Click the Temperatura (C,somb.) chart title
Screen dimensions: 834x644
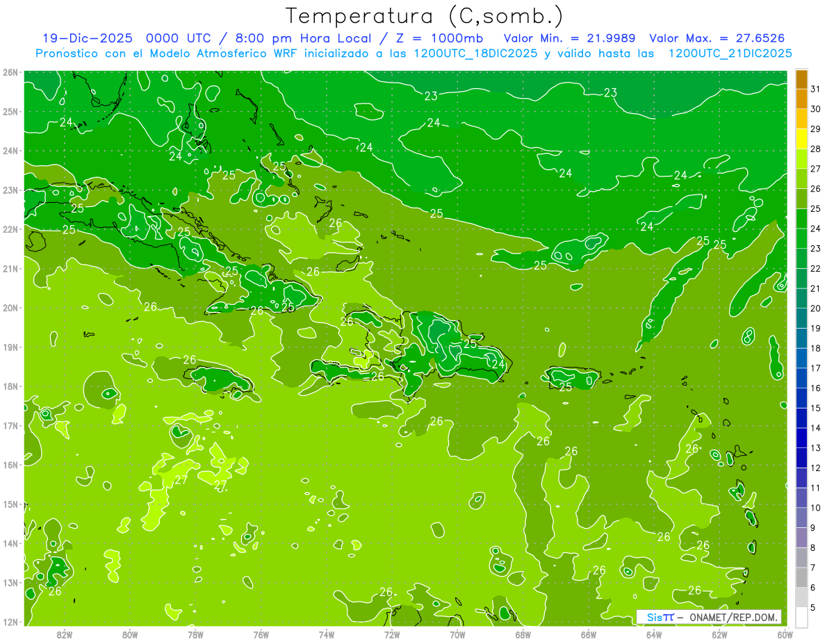pyautogui.click(x=424, y=16)
